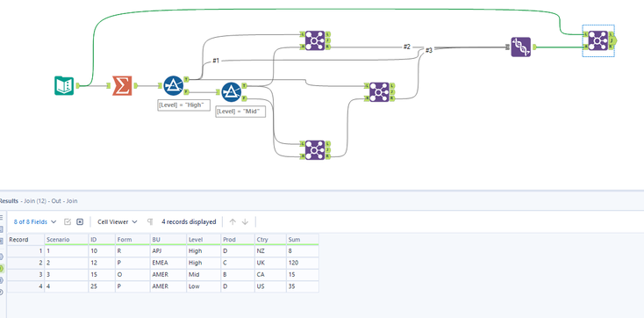Select the Summarize tool
This screenshot has height=318, width=644.
tap(122, 85)
